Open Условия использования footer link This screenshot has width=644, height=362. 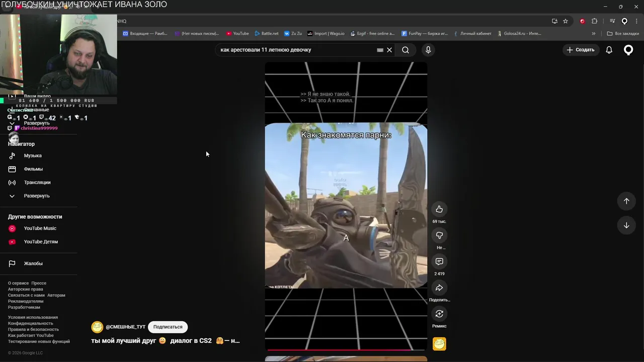click(x=33, y=317)
